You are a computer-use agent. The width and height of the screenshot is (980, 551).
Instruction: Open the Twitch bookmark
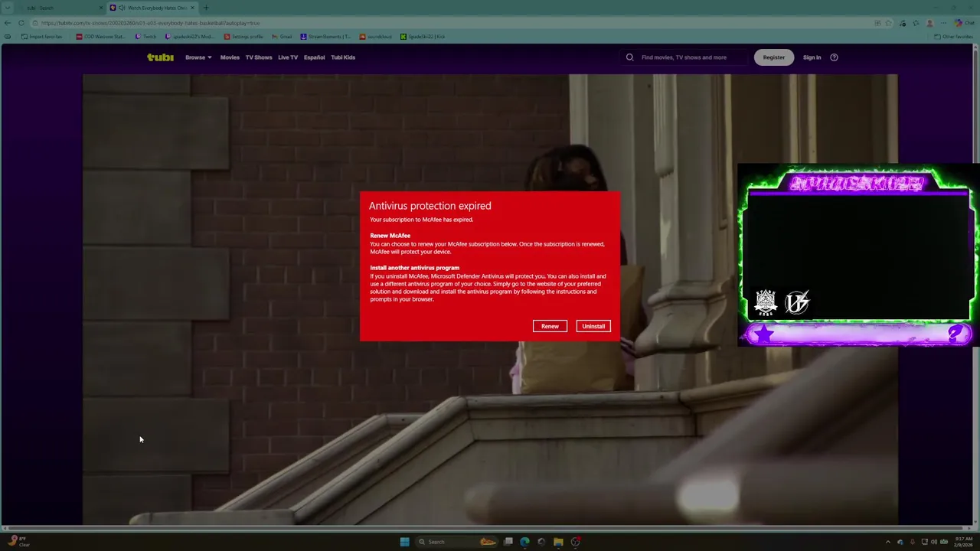pyautogui.click(x=145, y=37)
